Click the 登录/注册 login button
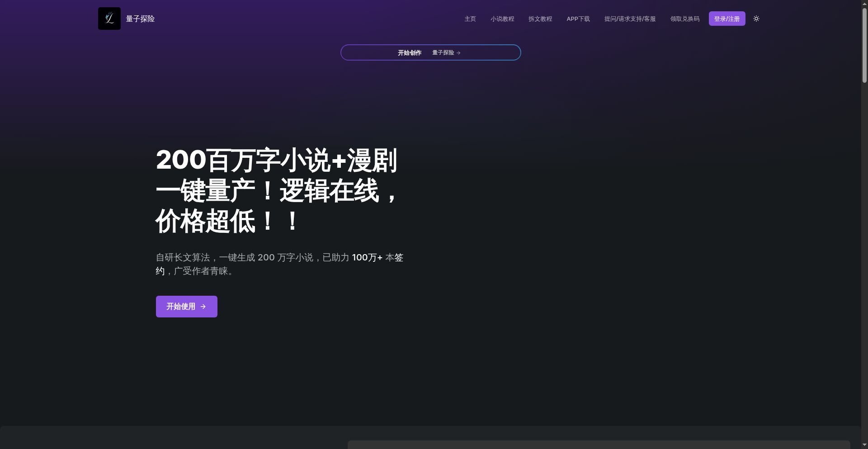The image size is (868, 449). (726, 19)
